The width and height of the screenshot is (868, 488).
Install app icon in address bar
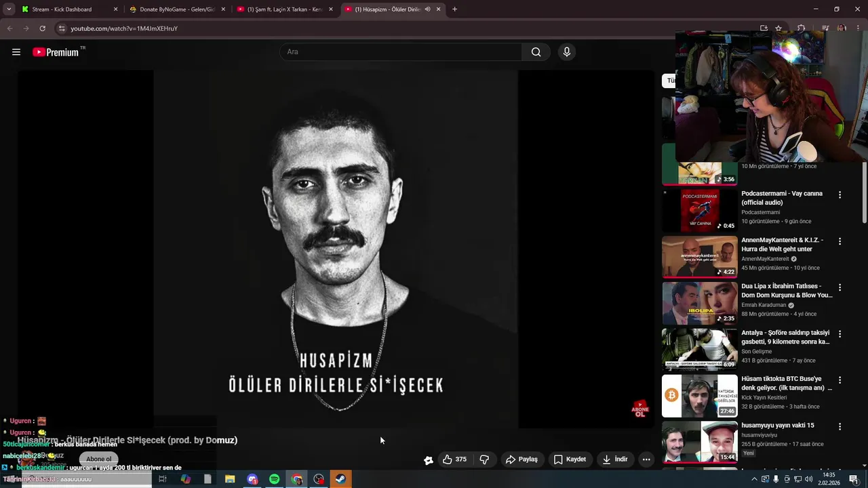764,28
